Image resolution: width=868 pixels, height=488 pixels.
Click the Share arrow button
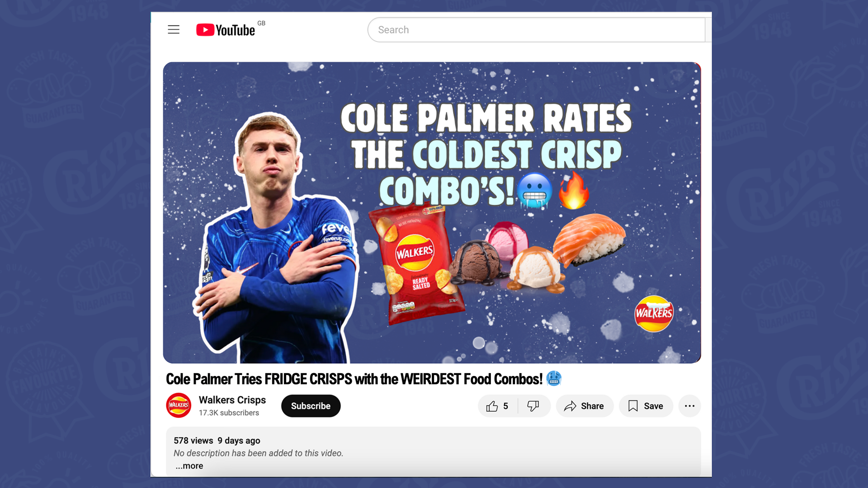click(x=584, y=406)
